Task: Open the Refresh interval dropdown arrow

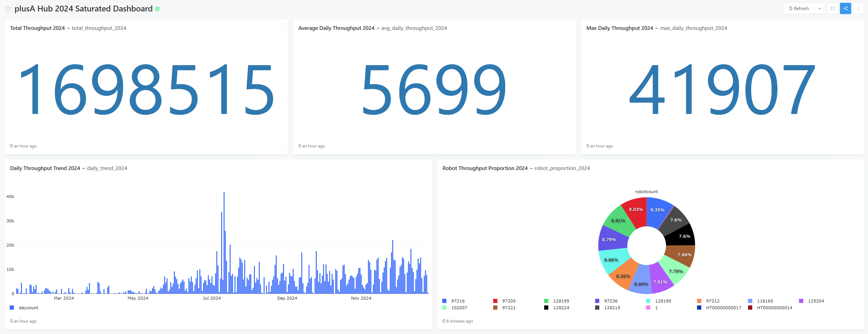Action: 819,8
